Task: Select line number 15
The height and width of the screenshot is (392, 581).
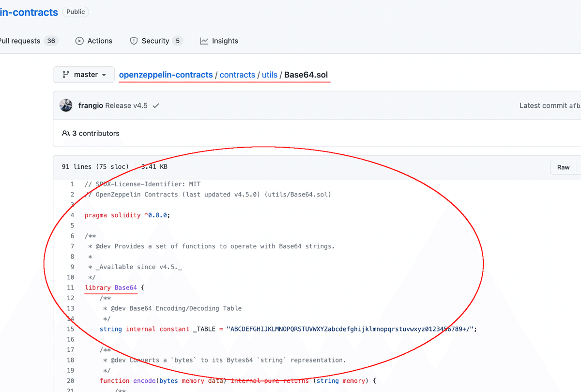Action: click(x=71, y=329)
